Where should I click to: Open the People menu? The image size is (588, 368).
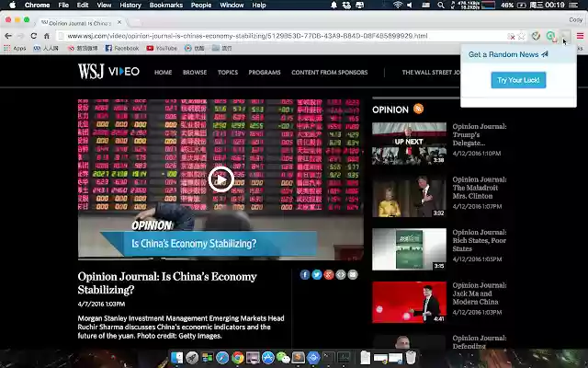coord(201,5)
